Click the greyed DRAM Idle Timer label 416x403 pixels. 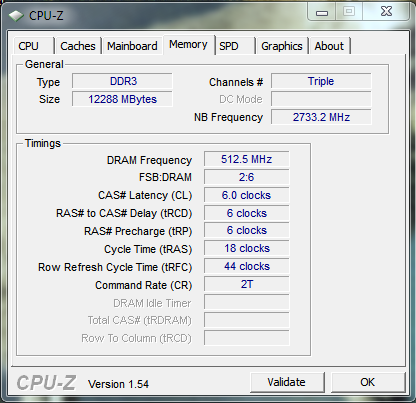[x=152, y=303]
